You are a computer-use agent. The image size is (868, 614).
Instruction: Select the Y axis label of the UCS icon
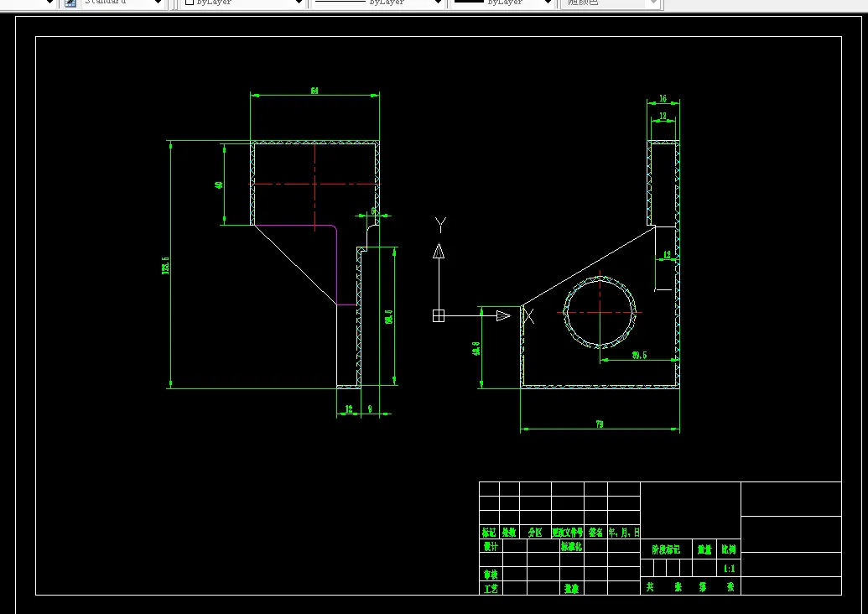click(440, 225)
